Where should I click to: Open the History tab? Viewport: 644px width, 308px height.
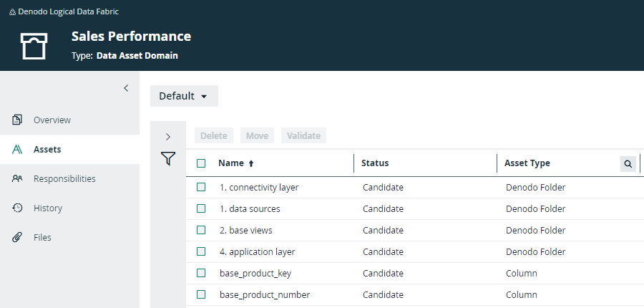pyautogui.click(x=69, y=208)
